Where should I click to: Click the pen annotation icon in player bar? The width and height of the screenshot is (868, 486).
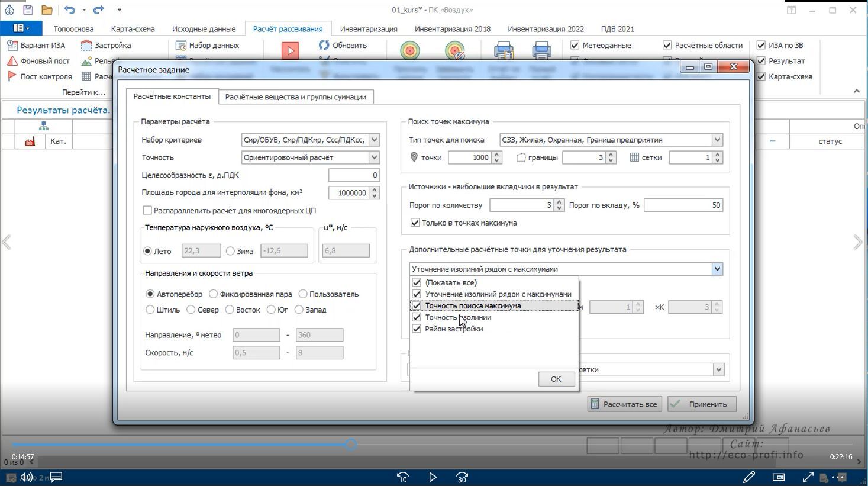[749, 477]
